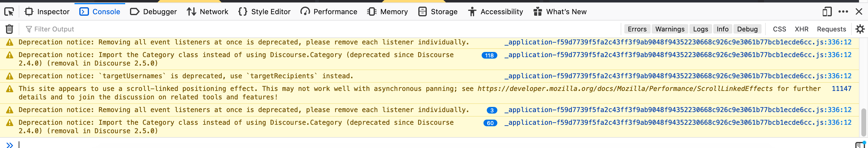Click warning icon on targetUsernames message
This screenshot has height=148, width=868.
(10, 76)
